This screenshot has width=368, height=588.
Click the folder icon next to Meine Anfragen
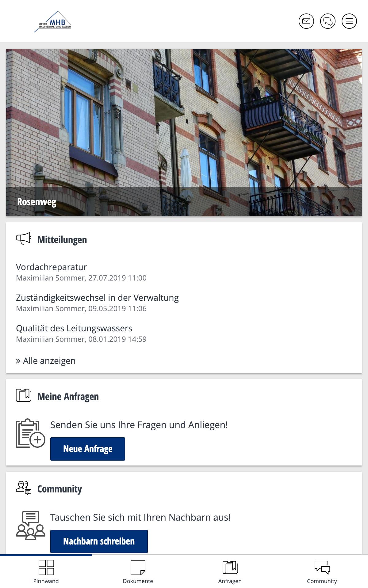point(24,396)
